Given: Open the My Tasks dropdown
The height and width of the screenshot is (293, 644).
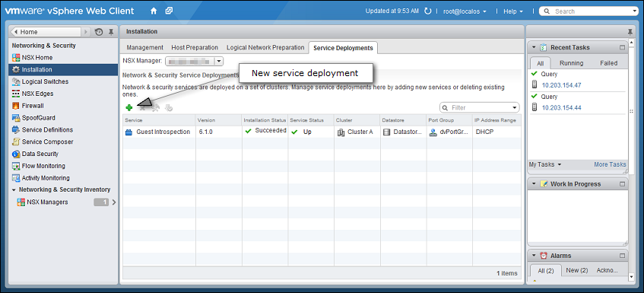Looking at the screenshot, I should [544, 164].
